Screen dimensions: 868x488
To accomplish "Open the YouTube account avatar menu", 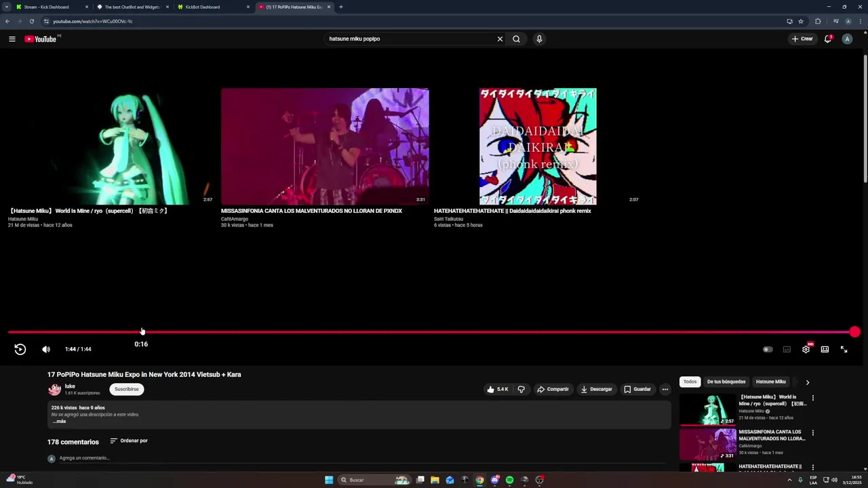I will (x=847, y=39).
